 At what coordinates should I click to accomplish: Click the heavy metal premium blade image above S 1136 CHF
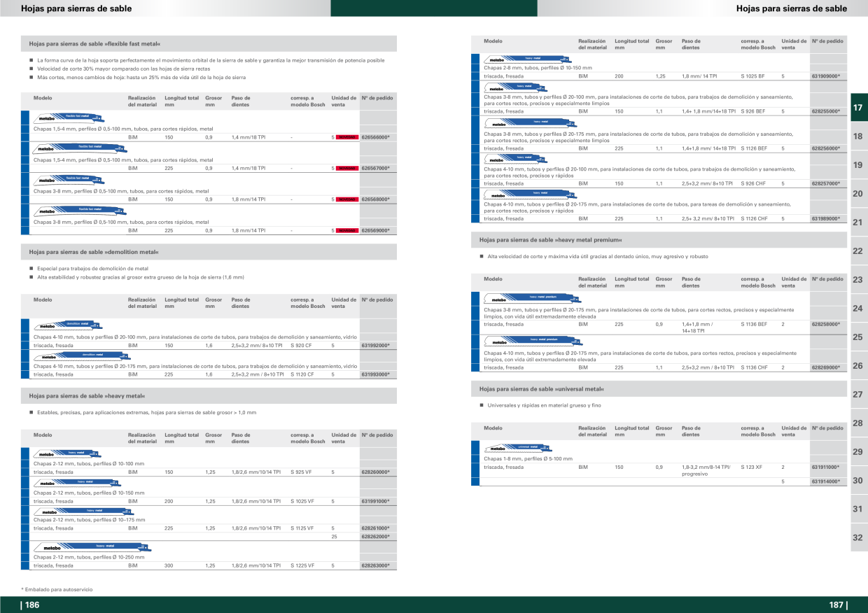532,341
